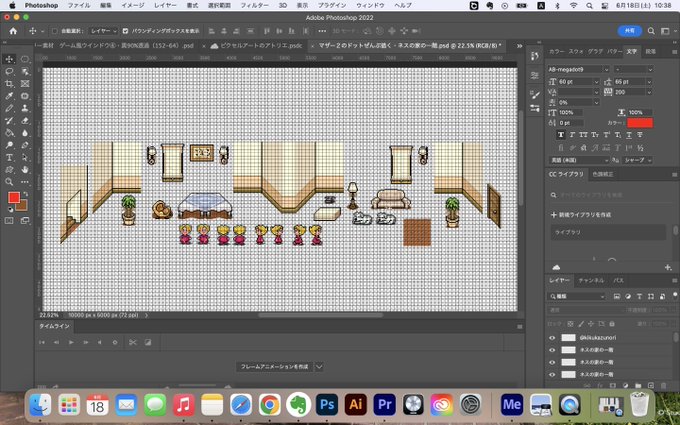Viewport: 680px width, 425px height.
Task: Create new layer icon in Layers panel
Action: (x=651, y=385)
